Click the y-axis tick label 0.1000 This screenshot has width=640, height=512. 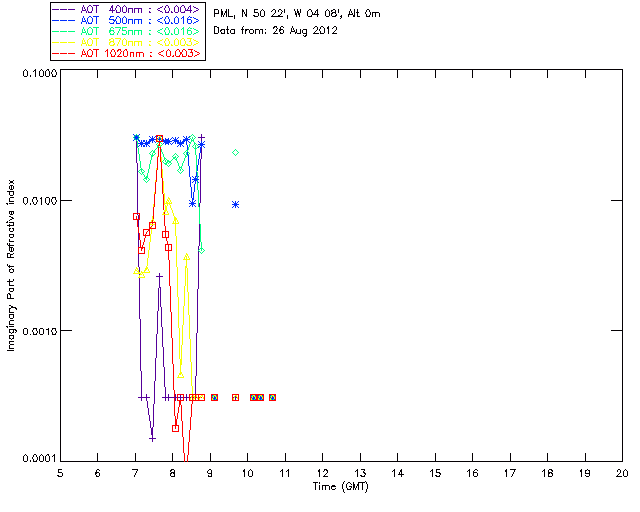tap(39, 73)
